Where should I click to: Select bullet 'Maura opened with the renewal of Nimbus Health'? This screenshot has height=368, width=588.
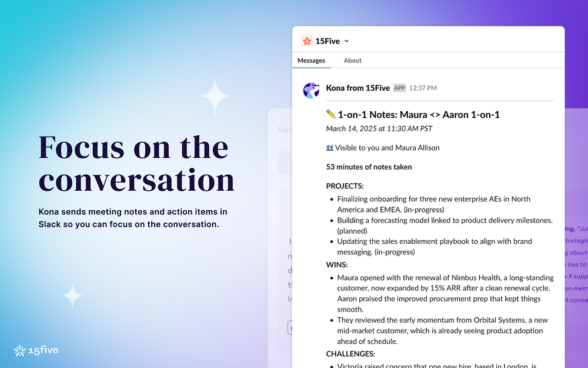[445, 293]
